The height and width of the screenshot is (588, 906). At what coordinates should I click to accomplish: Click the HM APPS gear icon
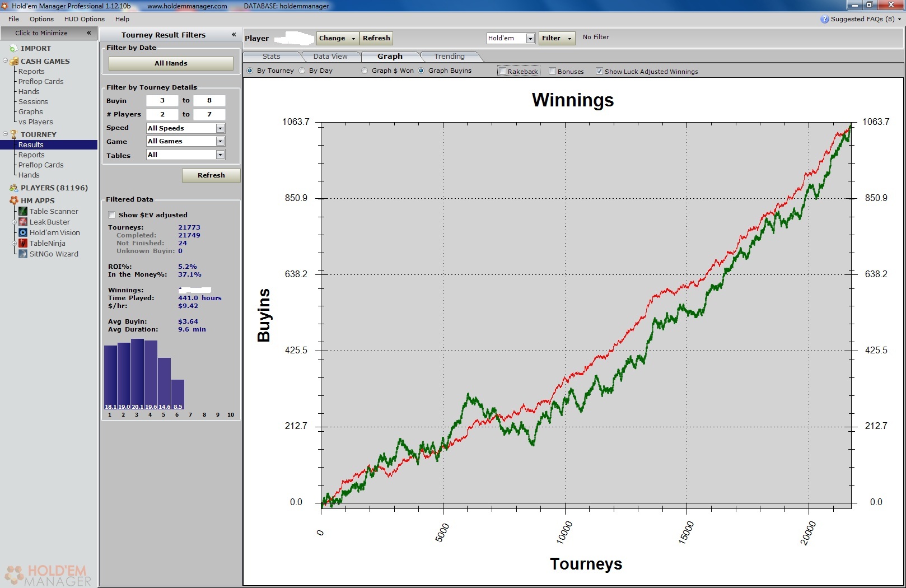coord(14,200)
